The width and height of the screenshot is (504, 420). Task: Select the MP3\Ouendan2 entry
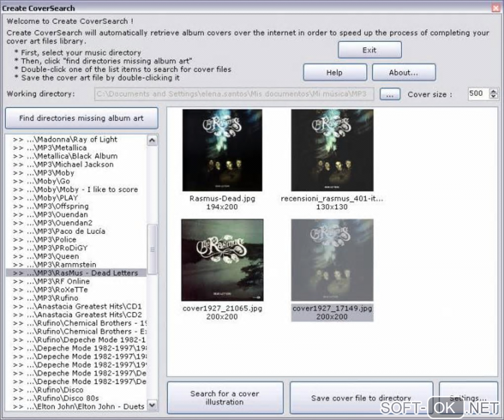pos(76,223)
